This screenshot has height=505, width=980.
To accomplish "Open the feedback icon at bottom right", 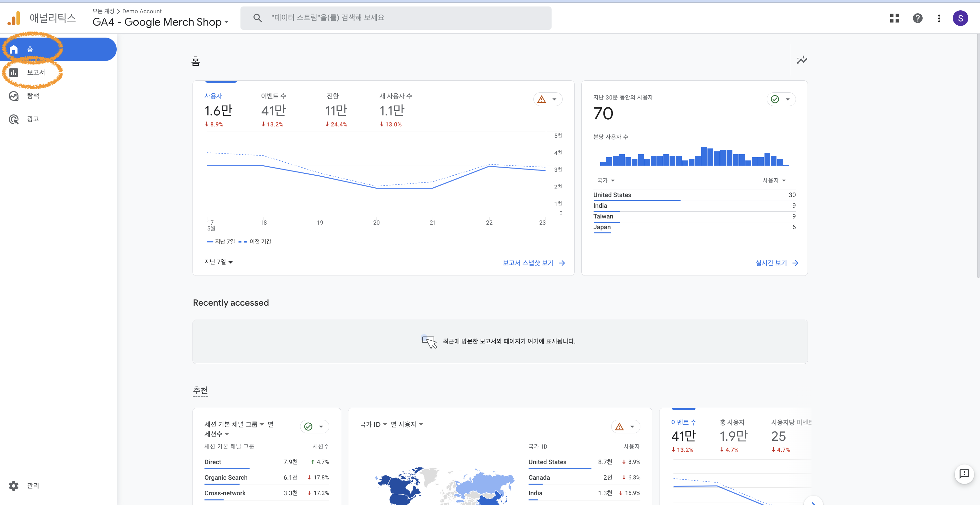I will (964, 474).
